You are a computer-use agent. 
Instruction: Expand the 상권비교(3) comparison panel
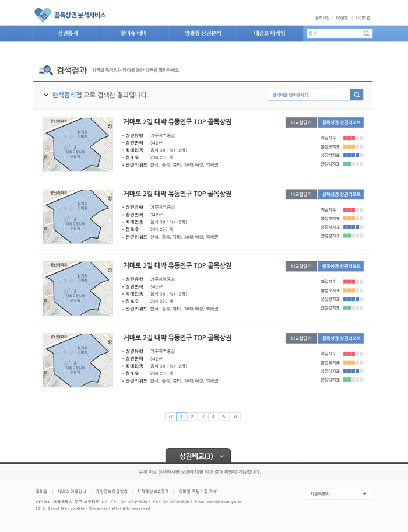[197, 456]
